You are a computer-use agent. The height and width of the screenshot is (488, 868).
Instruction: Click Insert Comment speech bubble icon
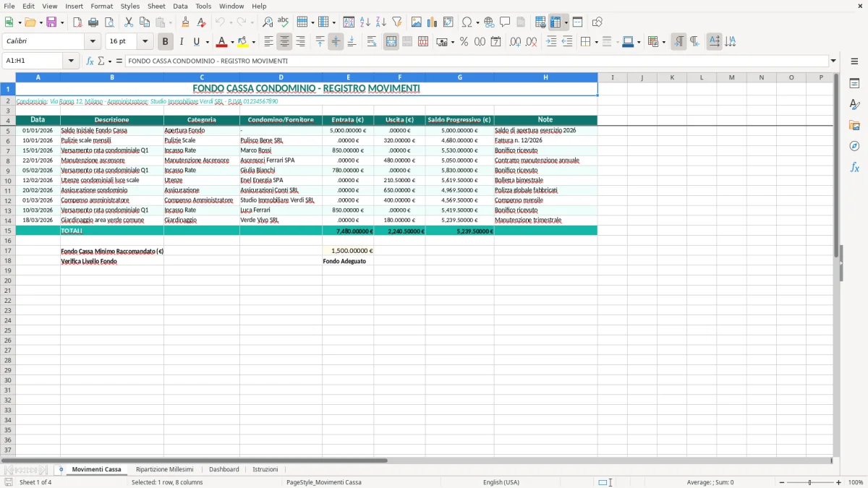(x=505, y=22)
